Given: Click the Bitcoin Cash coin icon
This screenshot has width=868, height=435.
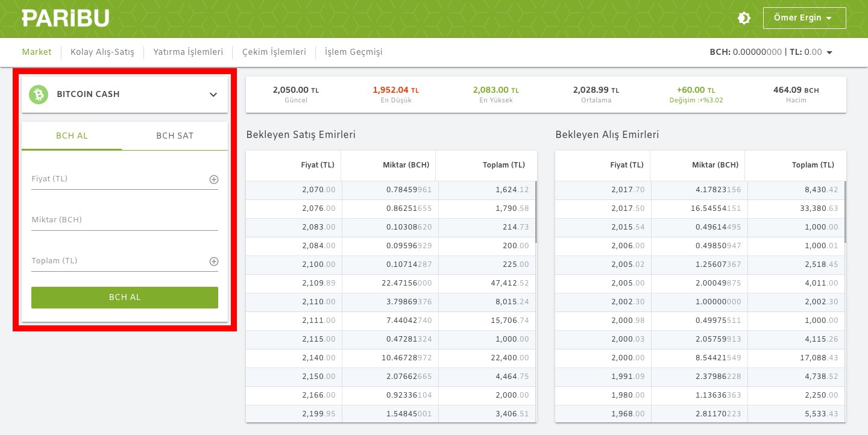Looking at the screenshot, I should tap(39, 95).
